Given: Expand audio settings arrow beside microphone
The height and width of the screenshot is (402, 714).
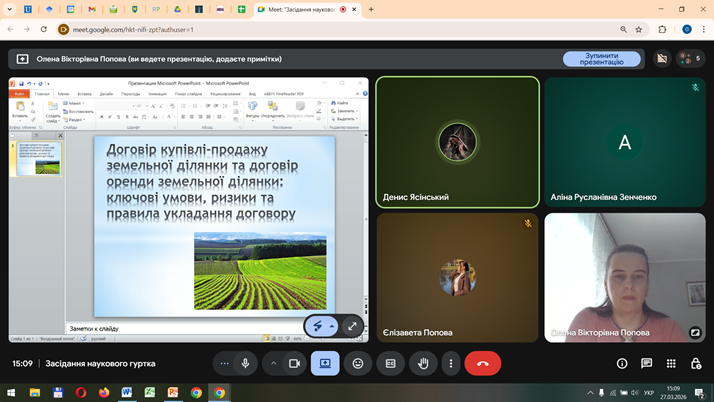Looking at the screenshot, I should (224, 363).
